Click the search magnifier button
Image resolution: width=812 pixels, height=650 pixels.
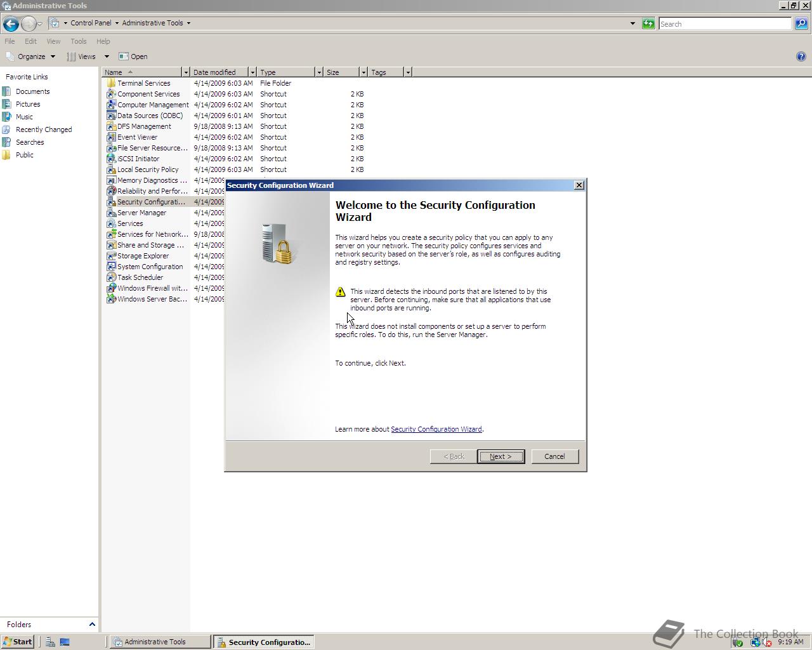pyautogui.click(x=801, y=23)
